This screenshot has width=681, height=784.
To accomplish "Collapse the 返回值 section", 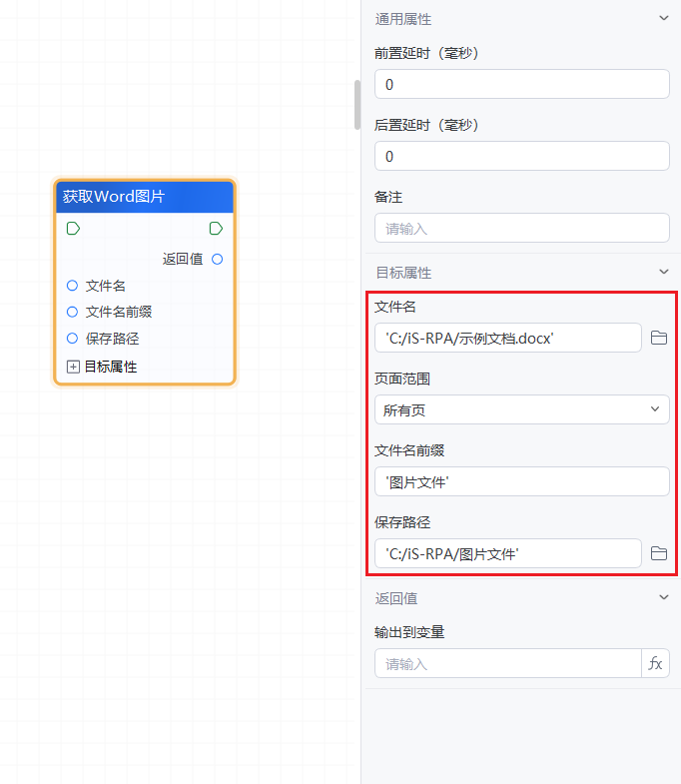I will click(x=664, y=597).
